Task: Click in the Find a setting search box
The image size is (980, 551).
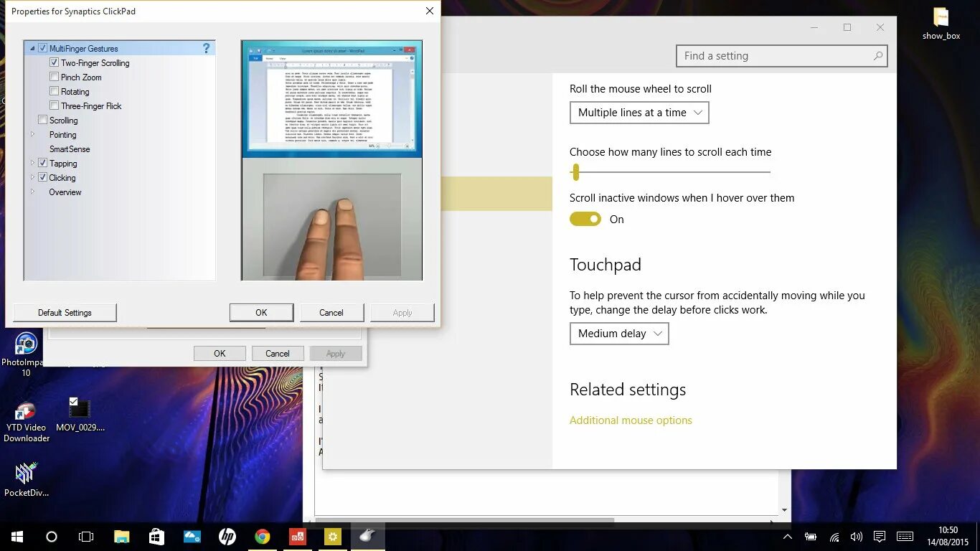Action: [x=782, y=56]
